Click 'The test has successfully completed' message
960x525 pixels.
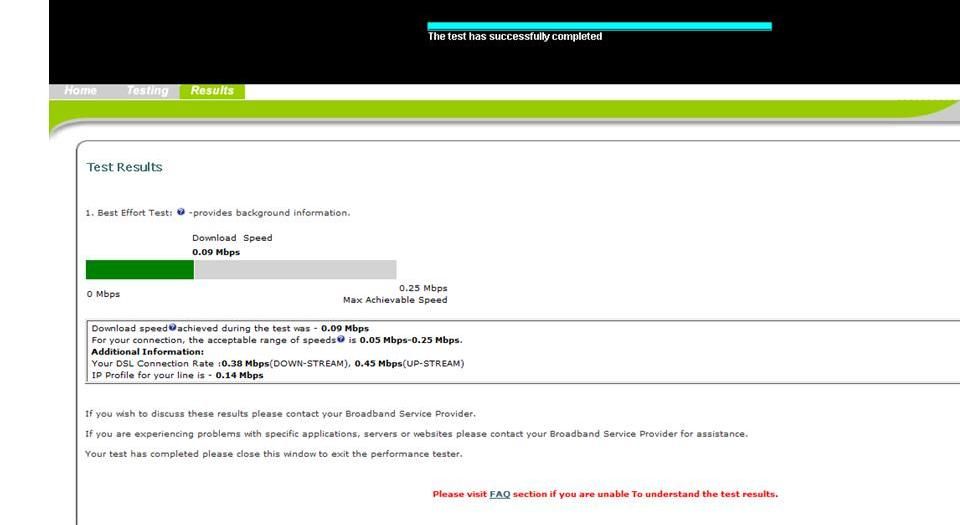click(515, 37)
